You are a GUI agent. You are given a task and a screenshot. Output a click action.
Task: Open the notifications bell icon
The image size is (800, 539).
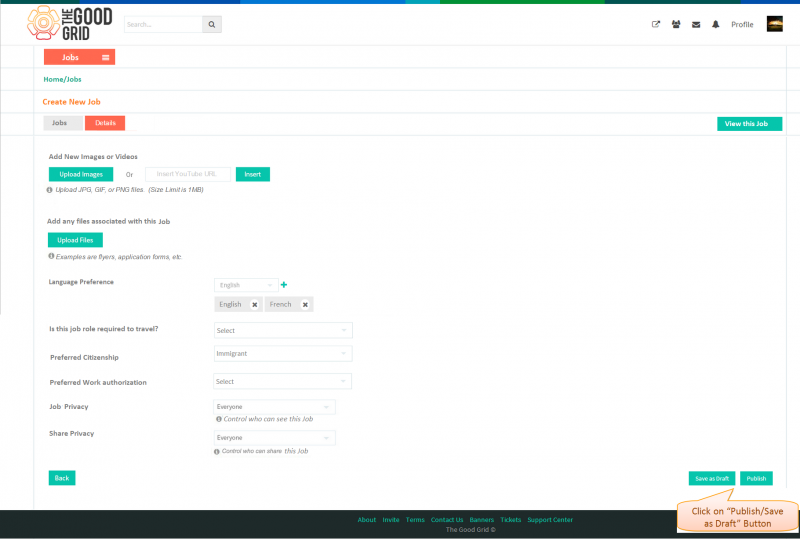pos(716,24)
